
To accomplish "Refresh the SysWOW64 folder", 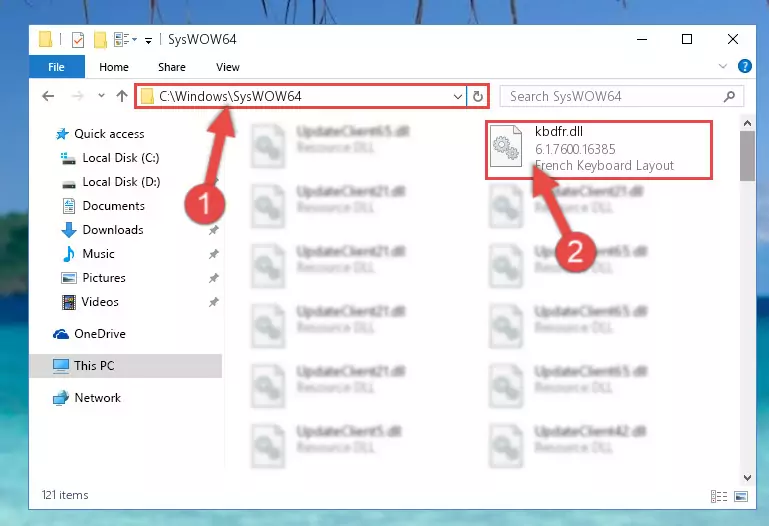I will pos(478,97).
